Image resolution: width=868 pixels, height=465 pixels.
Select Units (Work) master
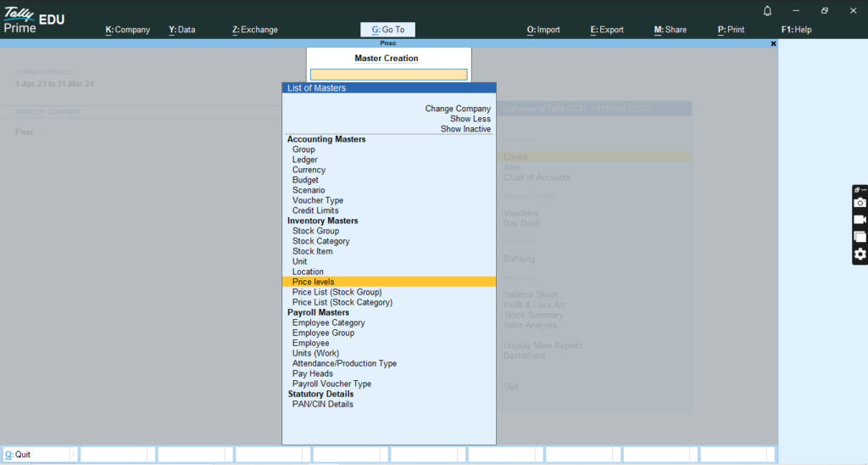click(316, 354)
